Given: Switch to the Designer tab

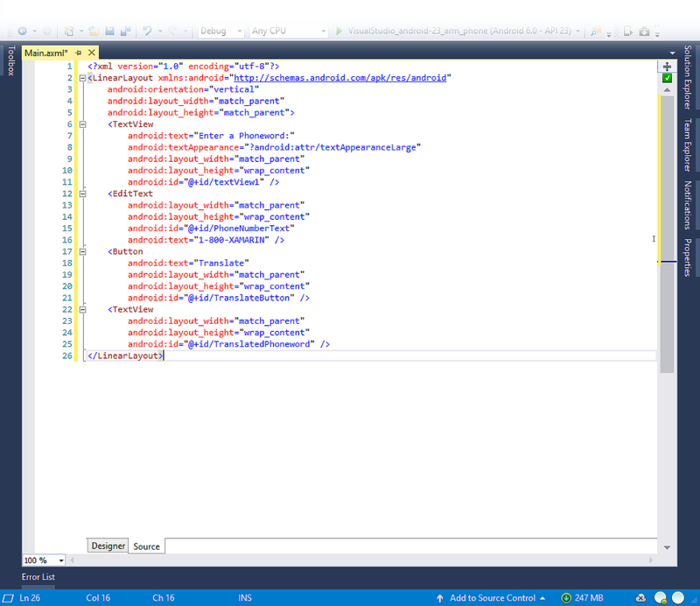Looking at the screenshot, I should click(x=108, y=546).
